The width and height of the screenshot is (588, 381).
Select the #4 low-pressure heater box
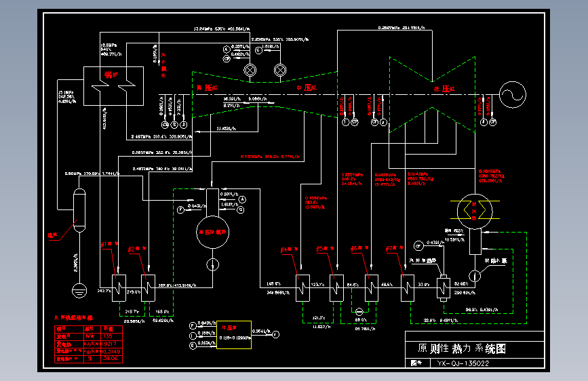(302, 288)
